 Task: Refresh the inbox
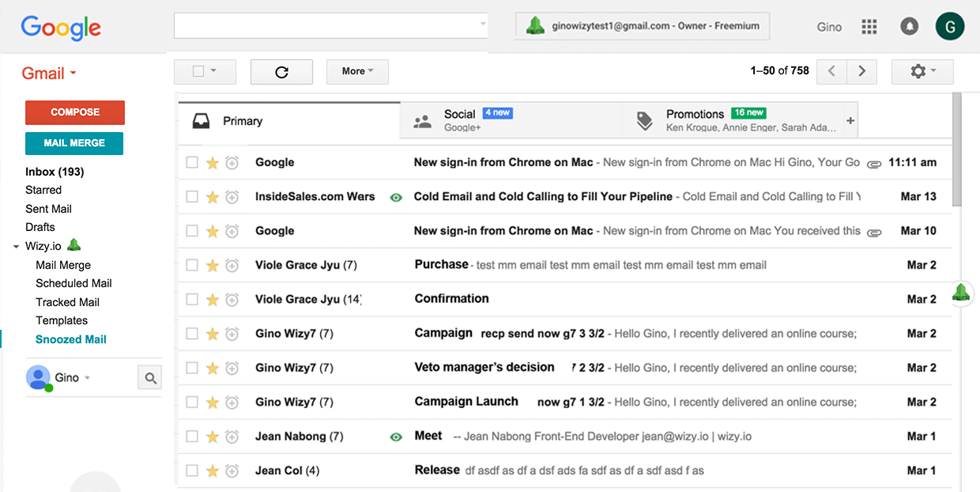(x=281, y=71)
